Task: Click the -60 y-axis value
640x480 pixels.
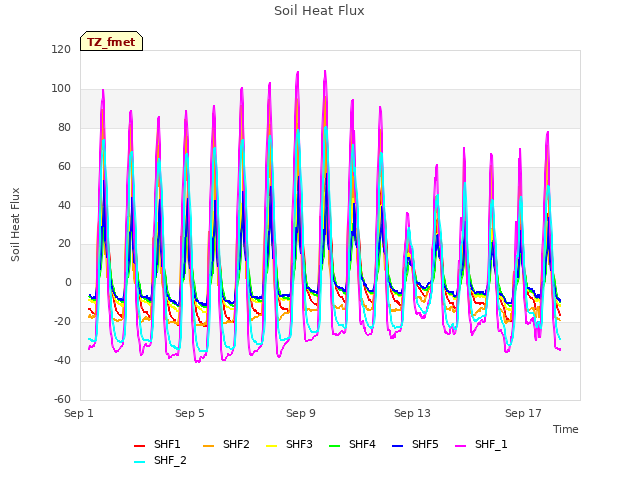Action: pos(62,400)
